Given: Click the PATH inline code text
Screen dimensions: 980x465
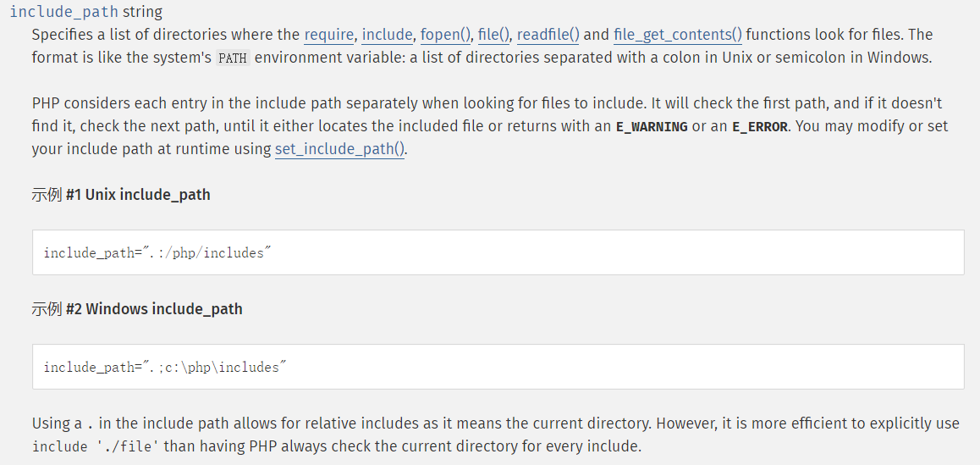Looking at the screenshot, I should click(x=233, y=58).
